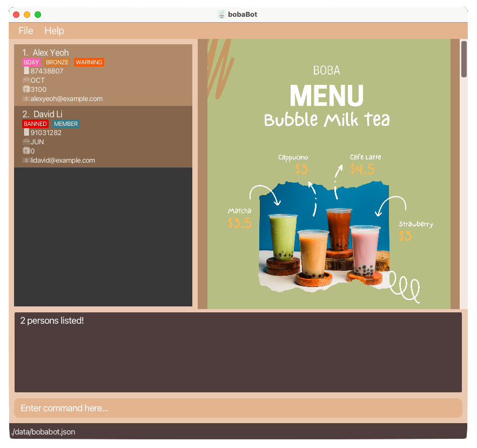
Task: Open the Help menu
Action: click(54, 31)
